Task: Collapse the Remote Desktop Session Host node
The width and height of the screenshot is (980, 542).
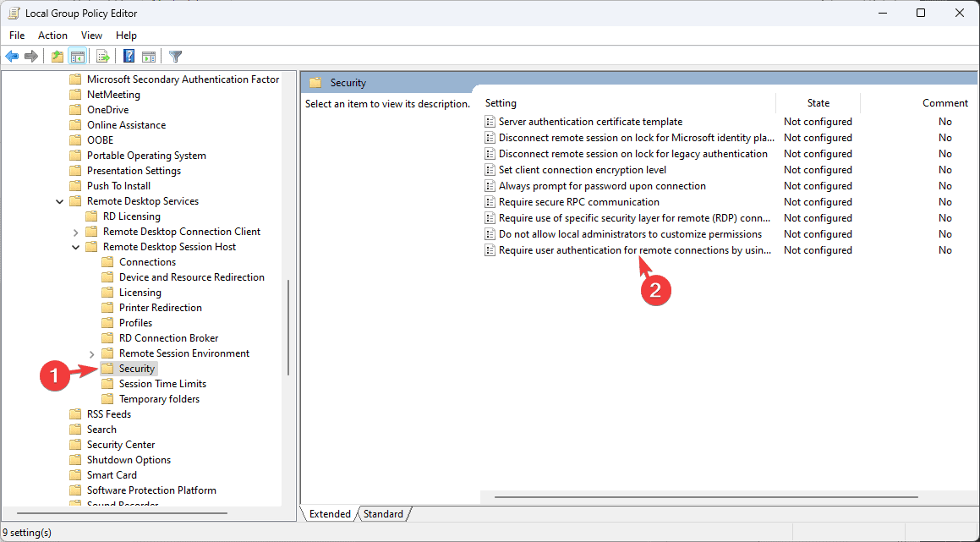Action: coord(75,247)
